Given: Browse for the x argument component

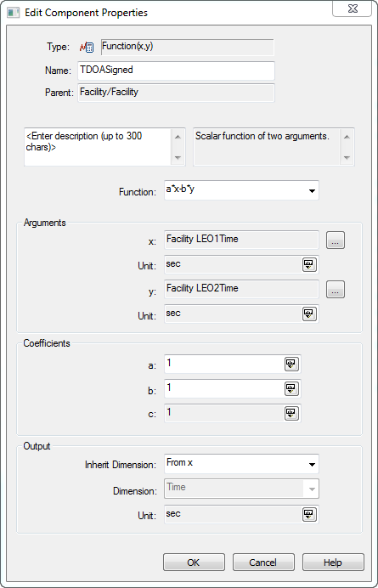Looking at the screenshot, I should 336,240.
